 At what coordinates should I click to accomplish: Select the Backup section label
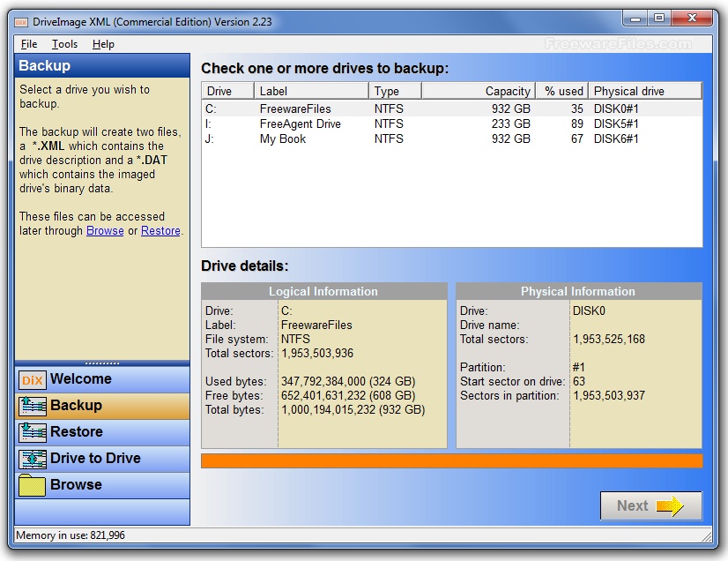click(x=76, y=405)
